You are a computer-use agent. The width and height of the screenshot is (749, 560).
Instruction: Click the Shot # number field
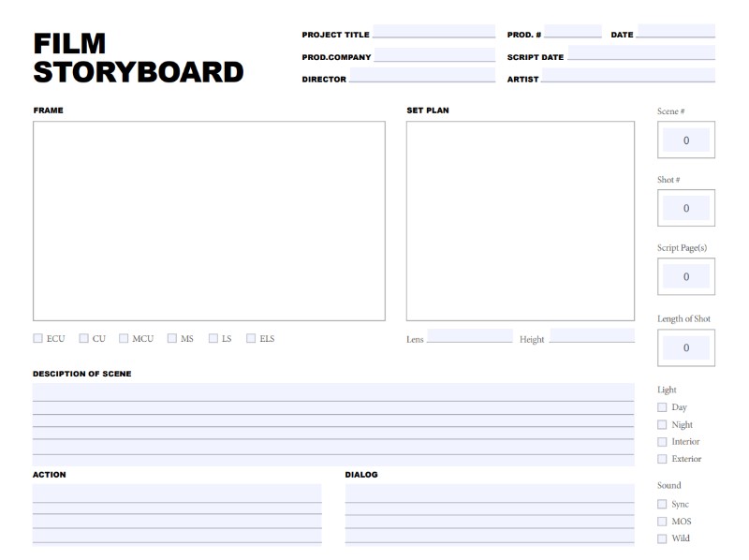pyautogui.click(x=686, y=208)
